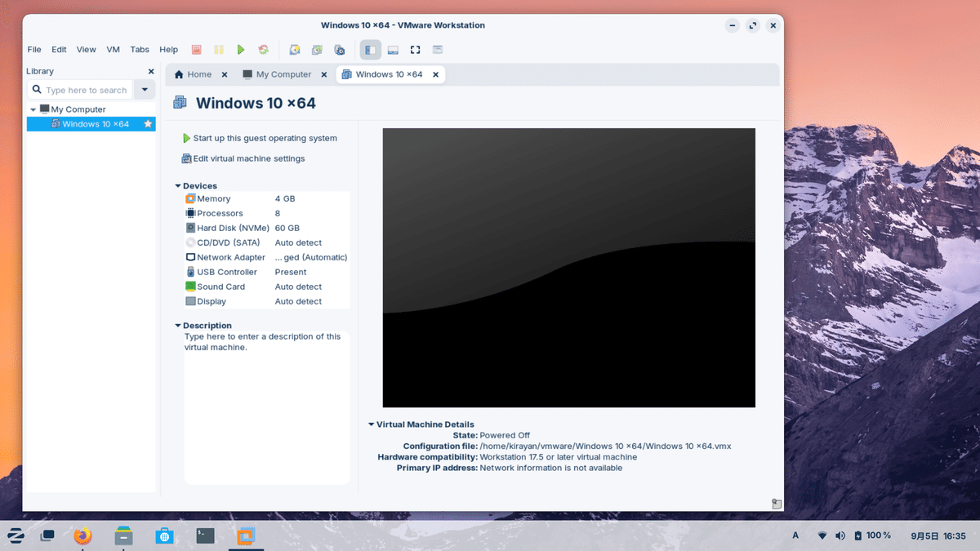Open the clock showing 16:35
The height and width of the screenshot is (551, 980).
938,535
